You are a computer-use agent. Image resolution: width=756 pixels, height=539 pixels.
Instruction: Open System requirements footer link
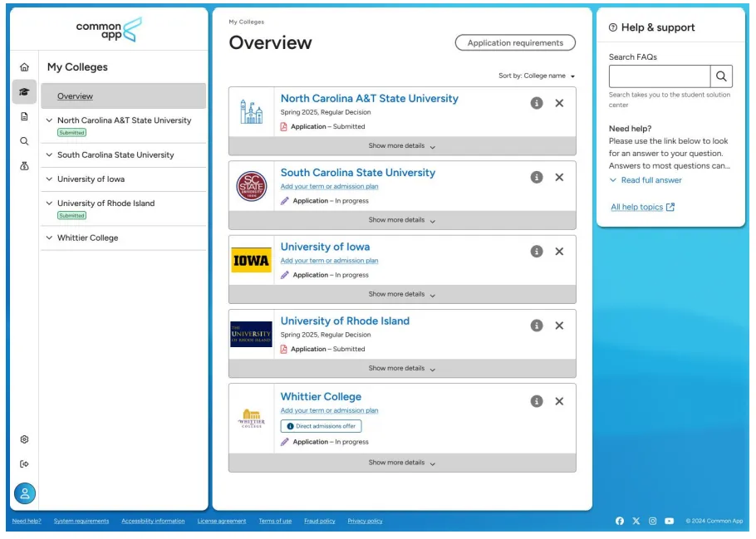point(81,522)
